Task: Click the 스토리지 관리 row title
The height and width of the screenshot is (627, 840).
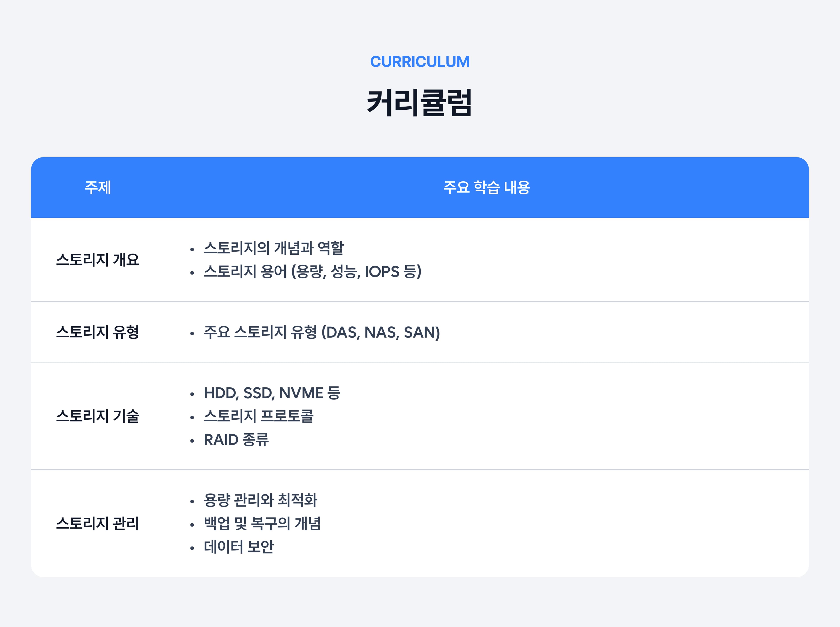Action: pos(98,523)
